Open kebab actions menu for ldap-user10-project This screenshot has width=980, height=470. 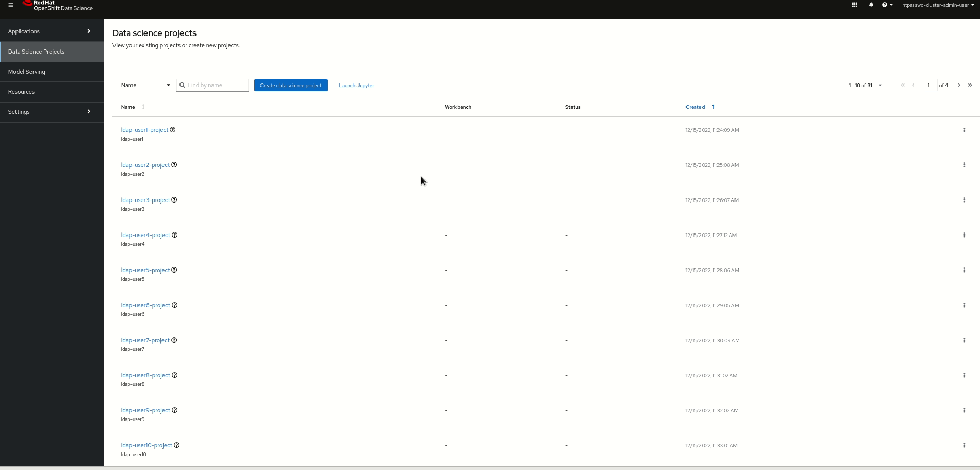coord(965,446)
